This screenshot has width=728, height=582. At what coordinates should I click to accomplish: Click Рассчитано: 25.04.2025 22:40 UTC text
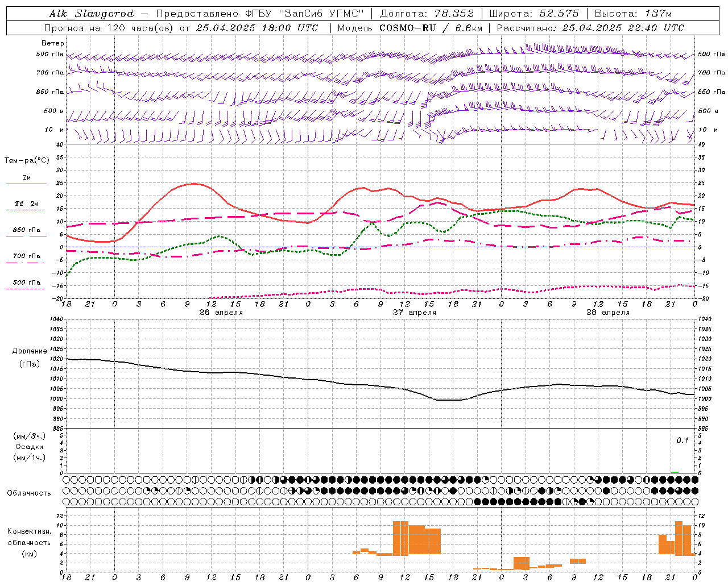[x=590, y=28]
